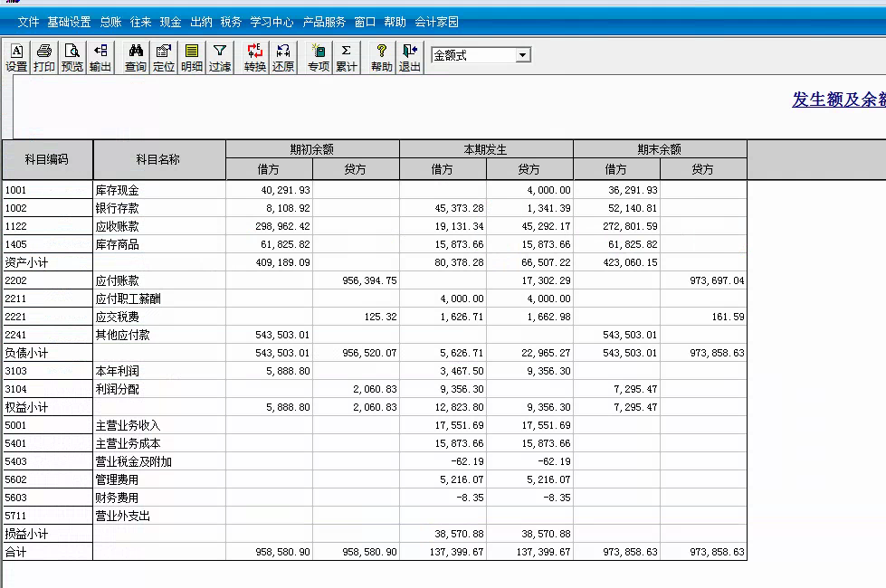The image size is (886, 588).
Task: Toggle the 累计 cumulative sum icon
Action: (x=347, y=58)
